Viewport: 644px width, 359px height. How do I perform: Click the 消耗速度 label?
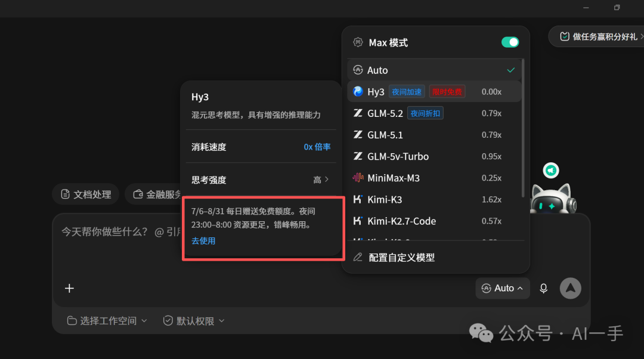pos(209,147)
